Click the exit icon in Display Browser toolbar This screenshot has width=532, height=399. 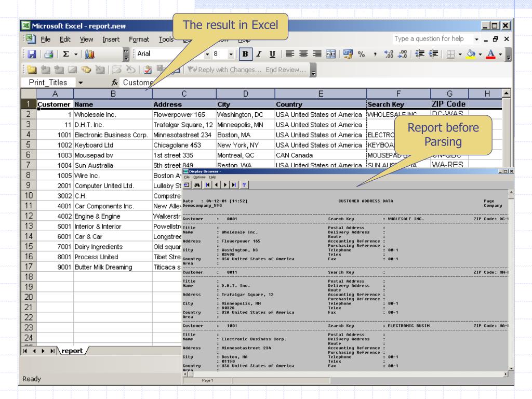point(187,185)
